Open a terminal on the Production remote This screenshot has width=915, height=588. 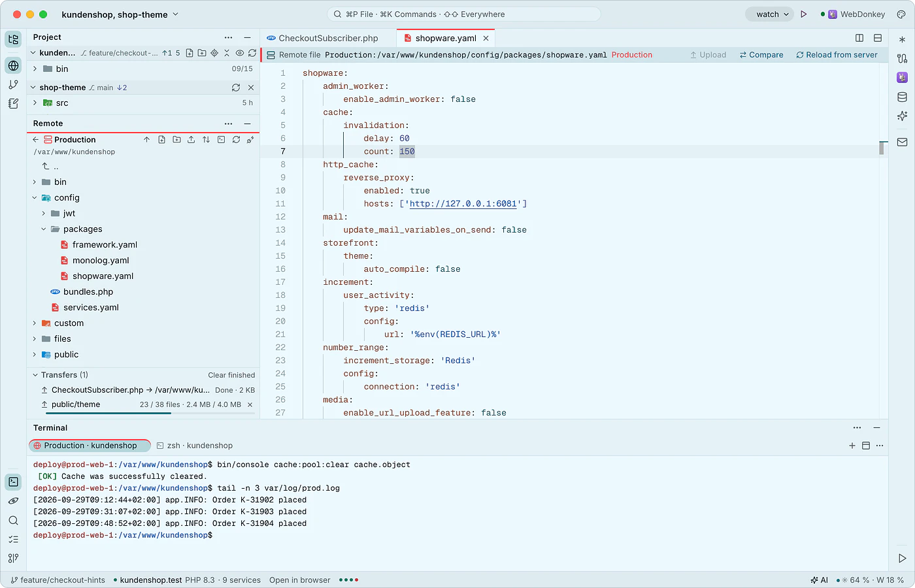[221, 140]
